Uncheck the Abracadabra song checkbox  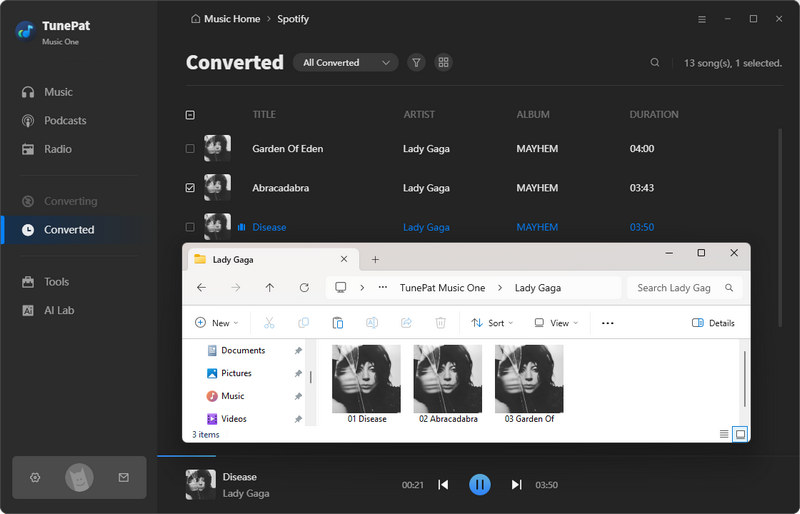[x=191, y=188]
